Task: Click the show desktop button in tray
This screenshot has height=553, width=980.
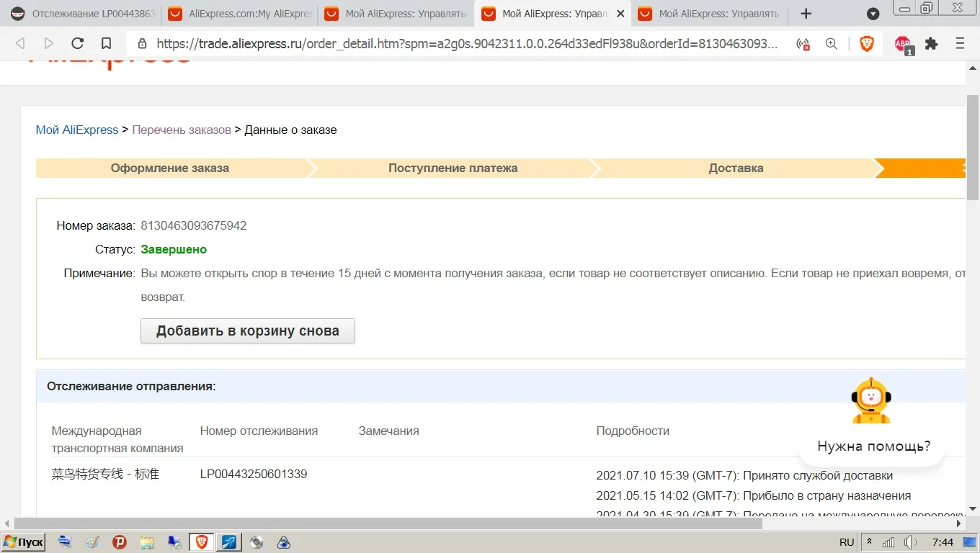Action: click(x=969, y=542)
